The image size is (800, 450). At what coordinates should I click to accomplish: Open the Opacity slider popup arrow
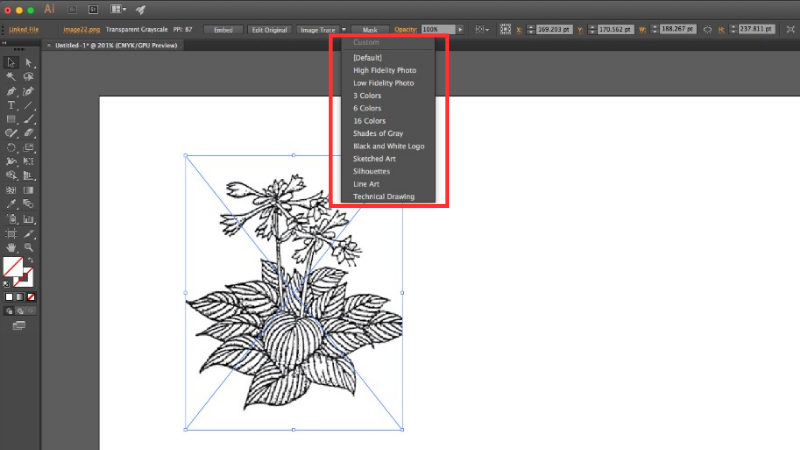461,30
